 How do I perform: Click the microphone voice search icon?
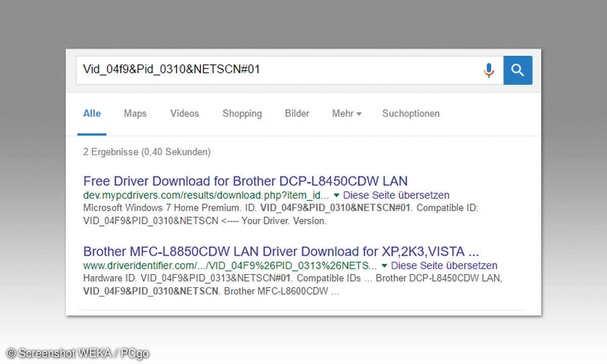489,70
